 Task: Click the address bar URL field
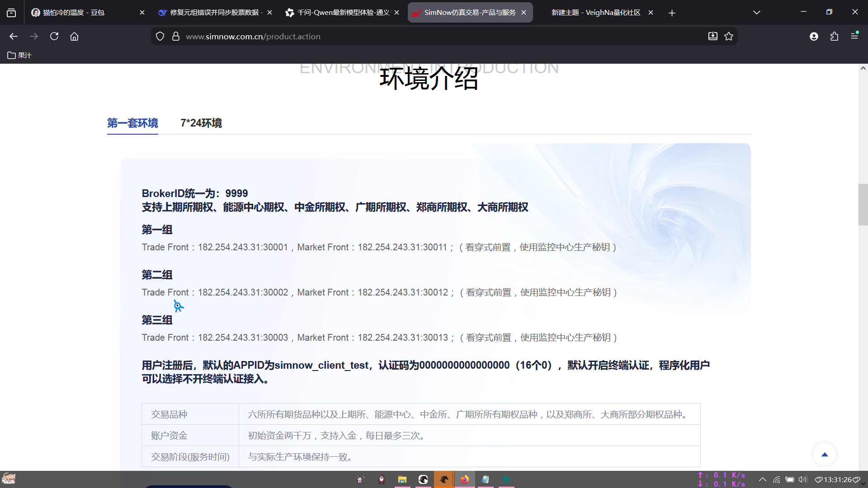pyautogui.click(x=407, y=36)
